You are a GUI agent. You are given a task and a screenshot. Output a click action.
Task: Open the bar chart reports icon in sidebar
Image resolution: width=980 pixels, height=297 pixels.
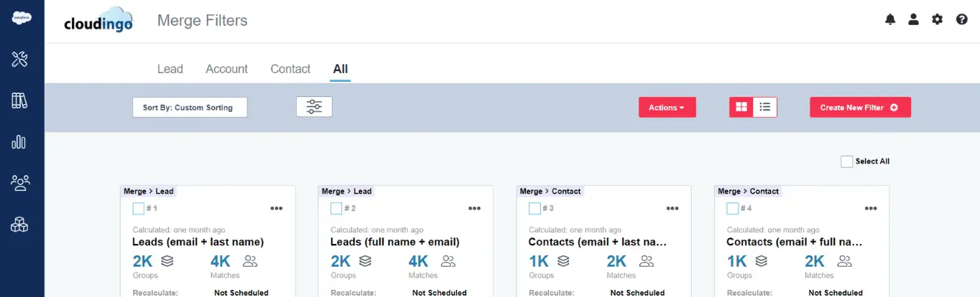coord(19,142)
